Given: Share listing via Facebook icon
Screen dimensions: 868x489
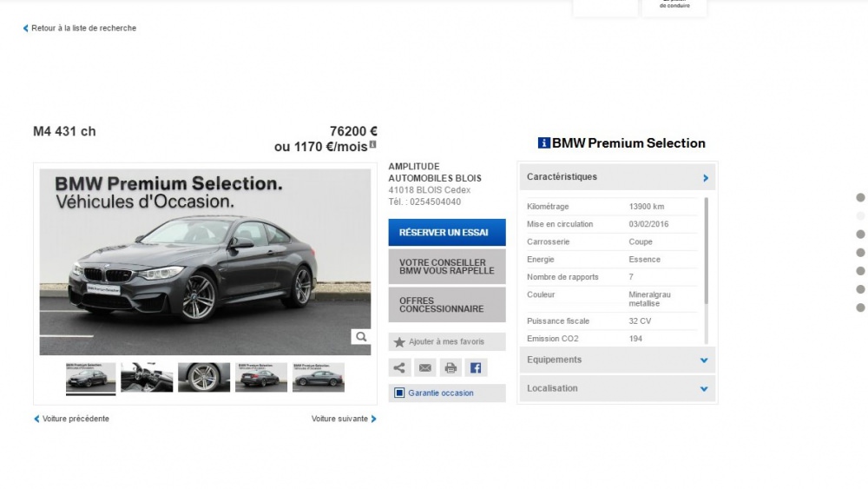Looking at the screenshot, I should [x=476, y=367].
